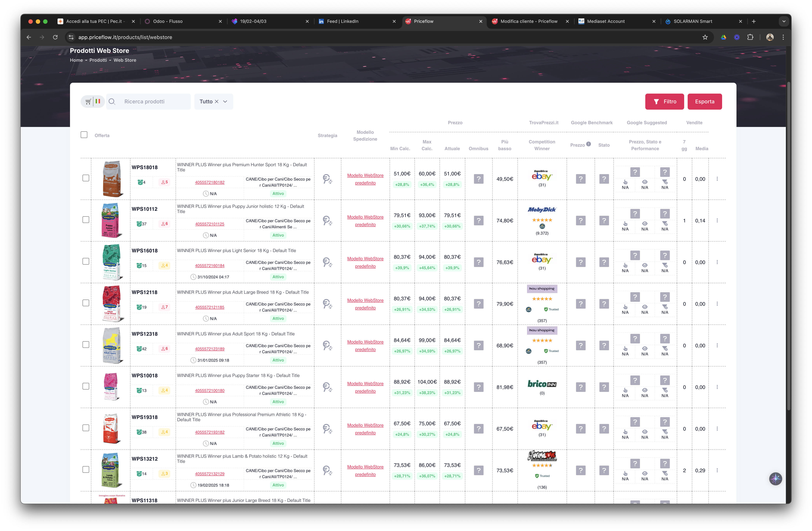This screenshot has height=531, width=812.
Task: Click the Prezzo info icon in the header
Action: (588, 144)
